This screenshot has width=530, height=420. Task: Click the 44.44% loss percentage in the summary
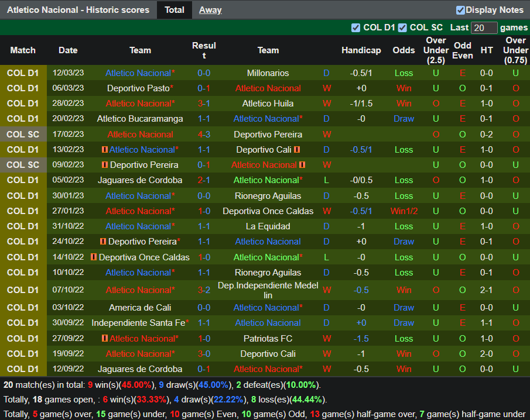click(306, 400)
